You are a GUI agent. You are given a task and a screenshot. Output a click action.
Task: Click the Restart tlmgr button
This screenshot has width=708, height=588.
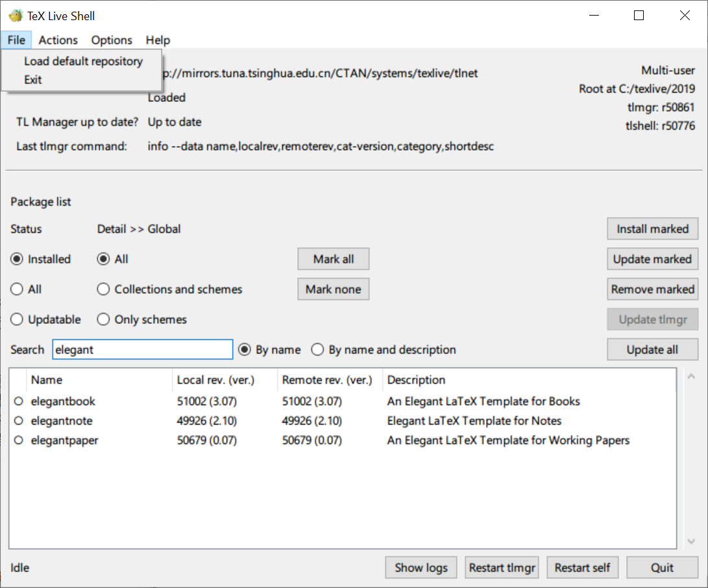[502, 568]
